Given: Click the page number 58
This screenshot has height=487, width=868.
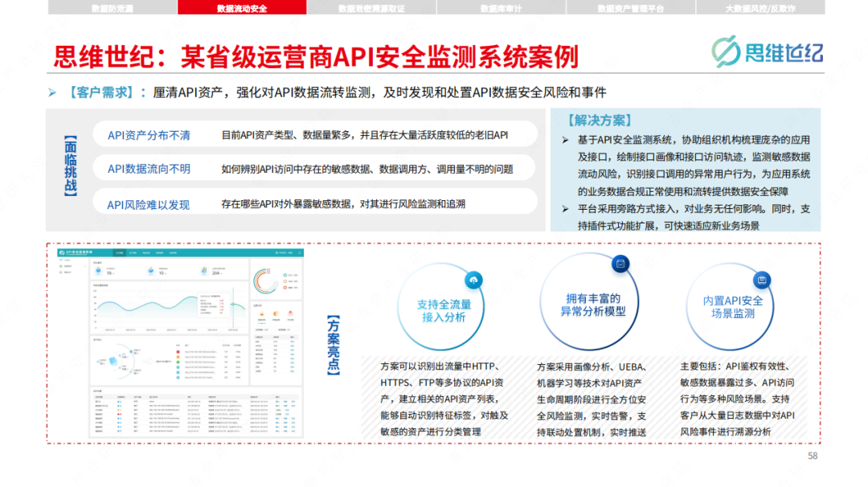Looking at the screenshot, I should (x=813, y=456).
